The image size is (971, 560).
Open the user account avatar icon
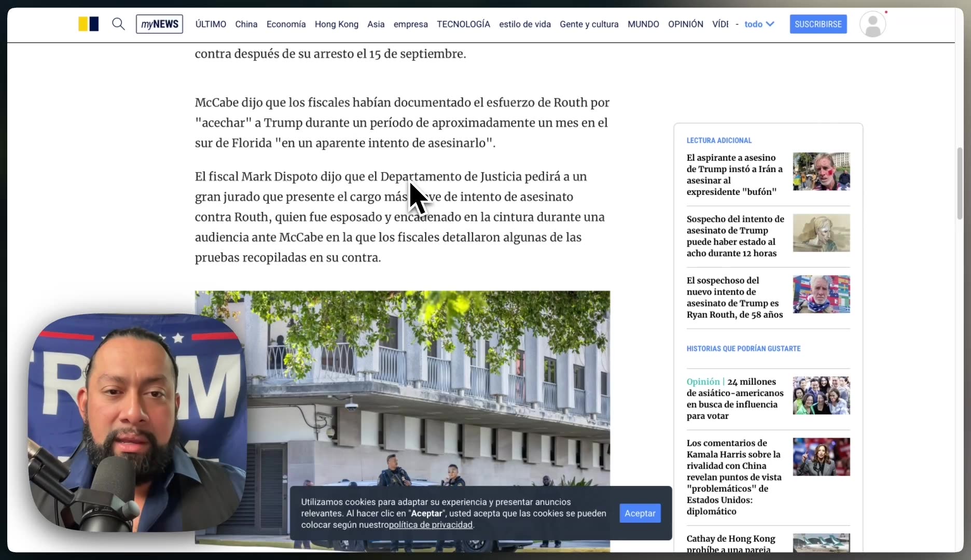point(873,24)
